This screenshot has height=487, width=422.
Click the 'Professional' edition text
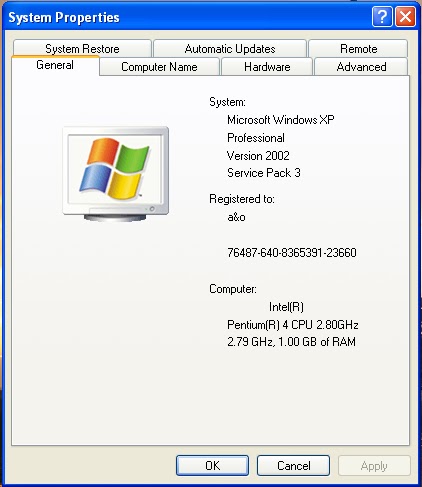(256, 138)
